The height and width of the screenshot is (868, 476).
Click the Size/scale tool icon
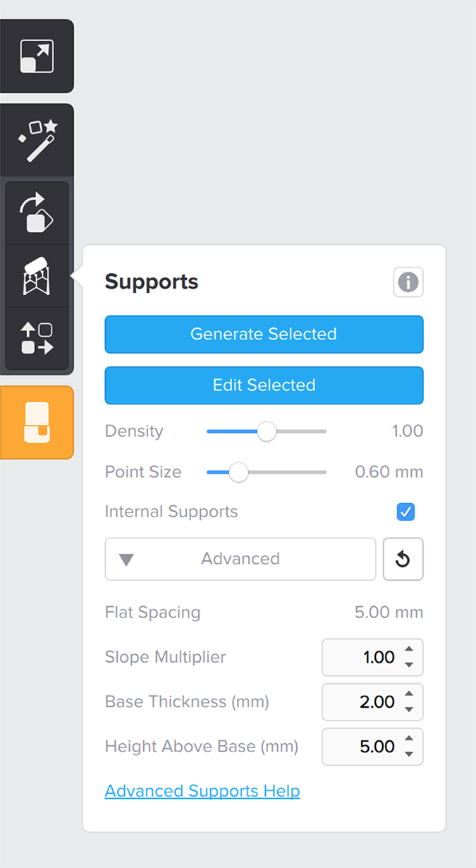click(x=37, y=56)
